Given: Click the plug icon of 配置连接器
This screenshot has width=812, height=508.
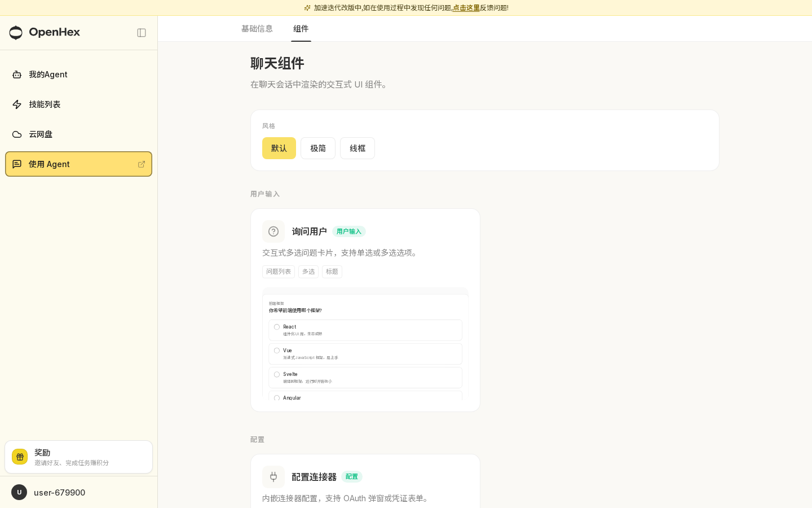Looking at the screenshot, I should point(273,477).
